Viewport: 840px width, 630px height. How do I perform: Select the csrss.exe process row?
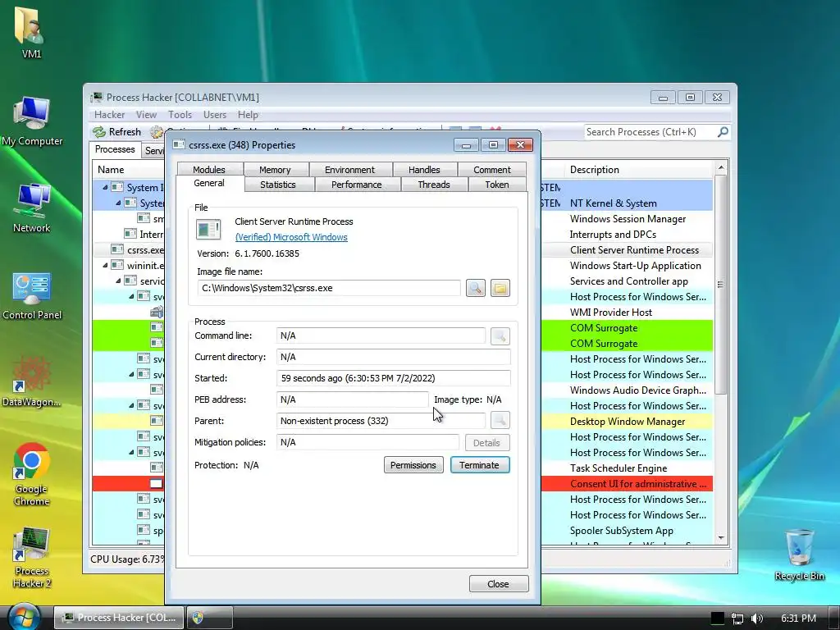point(403,249)
